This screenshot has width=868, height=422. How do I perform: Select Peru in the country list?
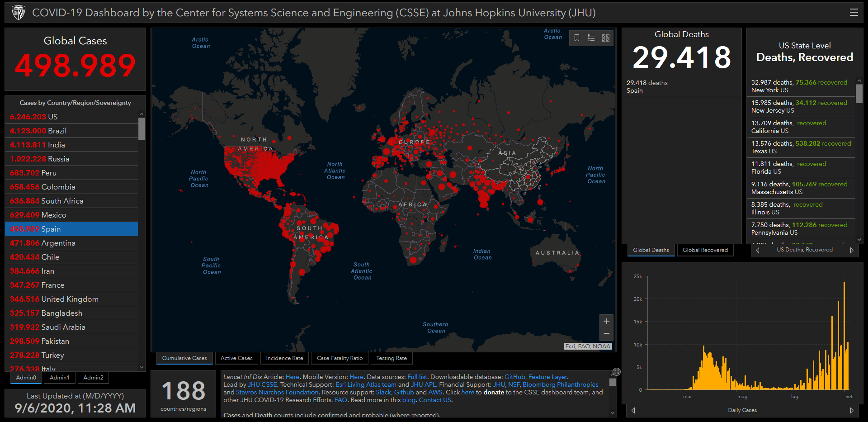(x=71, y=173)
